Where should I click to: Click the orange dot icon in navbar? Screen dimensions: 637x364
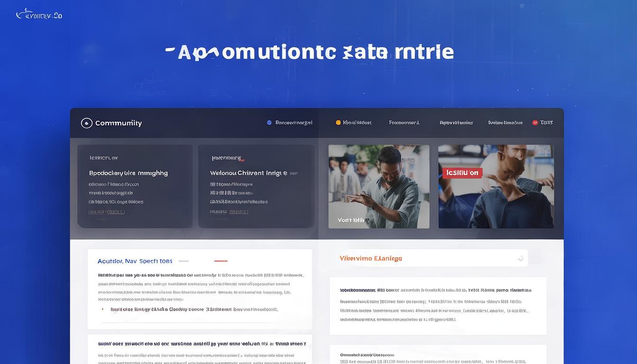coord(338,122)
